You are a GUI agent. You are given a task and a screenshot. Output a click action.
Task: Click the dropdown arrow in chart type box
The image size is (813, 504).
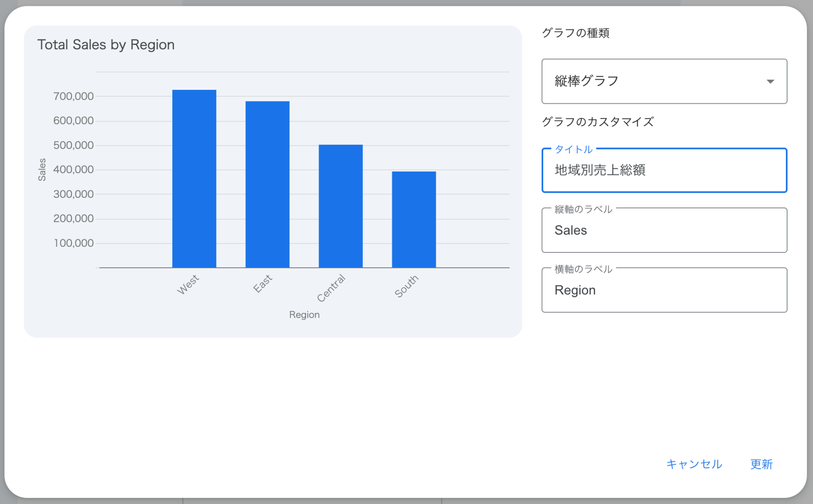click(x=770, y=81)
